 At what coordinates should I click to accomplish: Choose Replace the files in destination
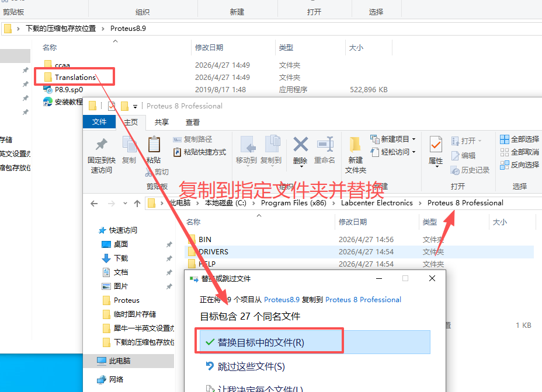coord(315,342)
